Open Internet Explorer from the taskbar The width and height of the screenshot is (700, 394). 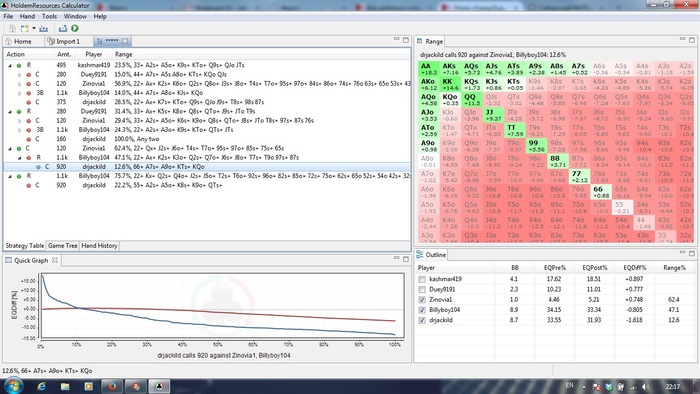pos(42,386)
